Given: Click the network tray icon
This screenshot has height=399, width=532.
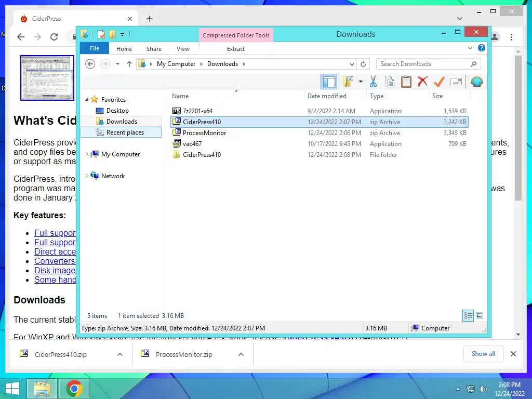Looking at the screenshot, I should (x=471, y=389).
